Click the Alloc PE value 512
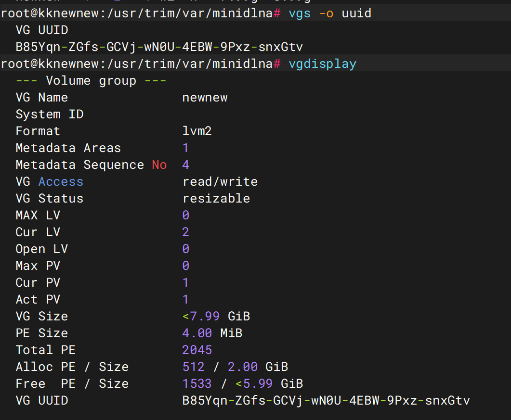The width and height of the screenshot is (511, 420). coord(194,367)
